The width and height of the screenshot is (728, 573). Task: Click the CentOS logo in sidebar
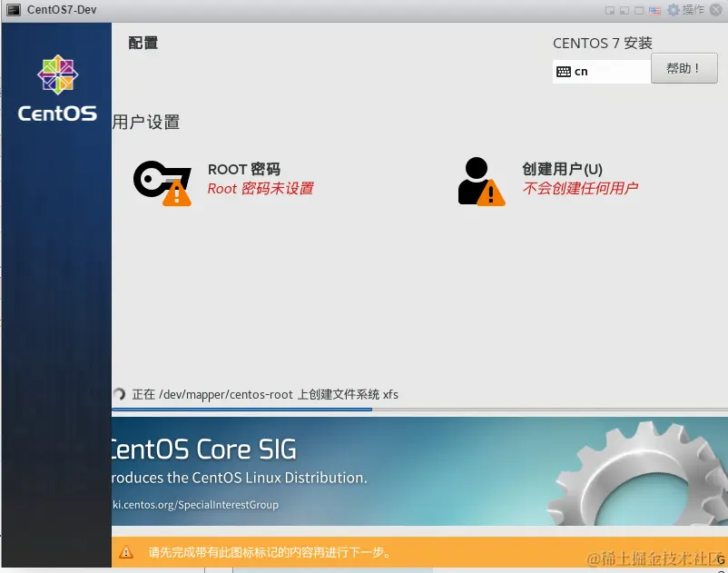click(x=57, y=88)
